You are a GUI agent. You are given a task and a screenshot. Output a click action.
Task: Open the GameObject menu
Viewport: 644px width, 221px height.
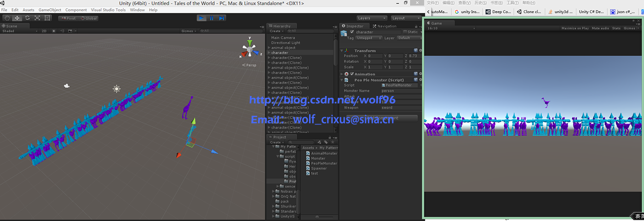pyautogui.click(x=50, y=10)
